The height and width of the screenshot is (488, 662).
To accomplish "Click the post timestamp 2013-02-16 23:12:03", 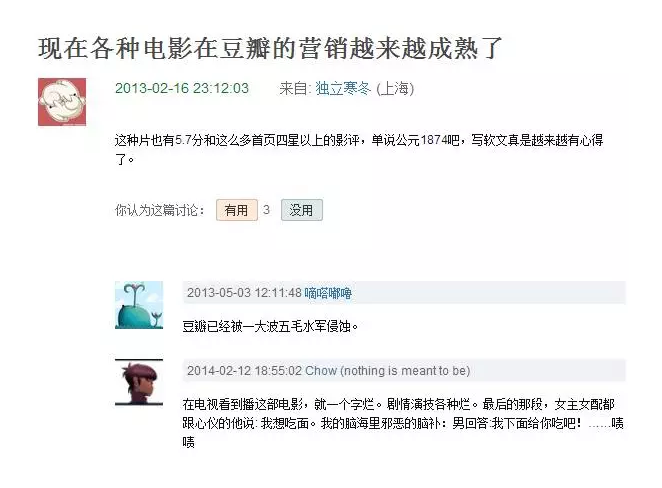I will 182,88.
